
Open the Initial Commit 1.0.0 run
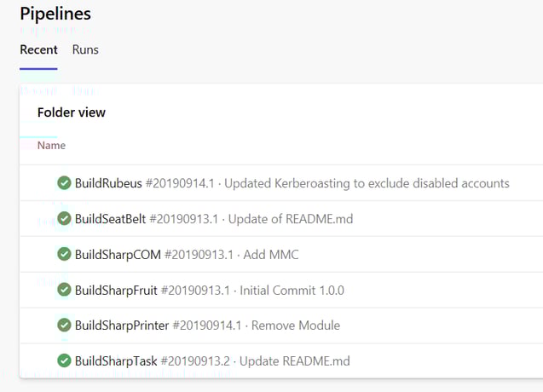point(292,290)
